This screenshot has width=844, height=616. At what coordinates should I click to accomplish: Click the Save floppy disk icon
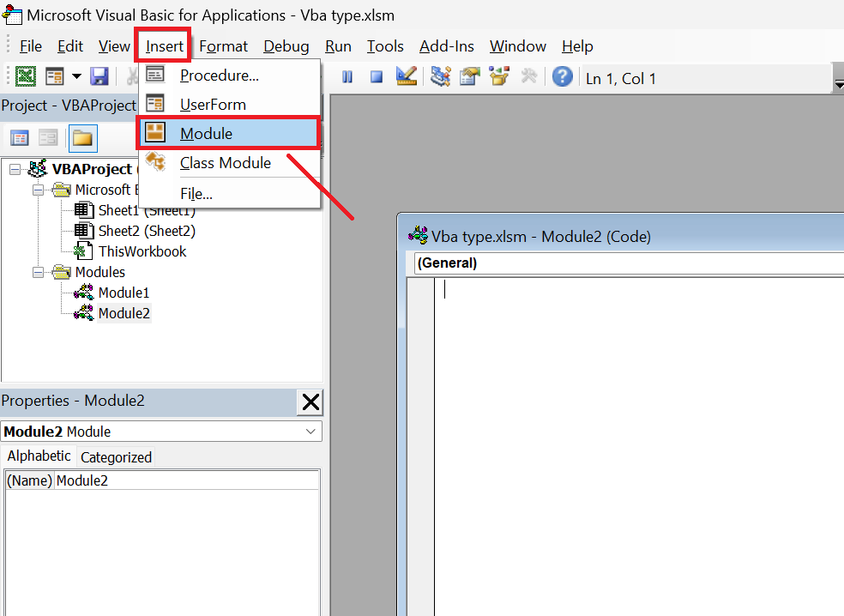coord(99,76)
